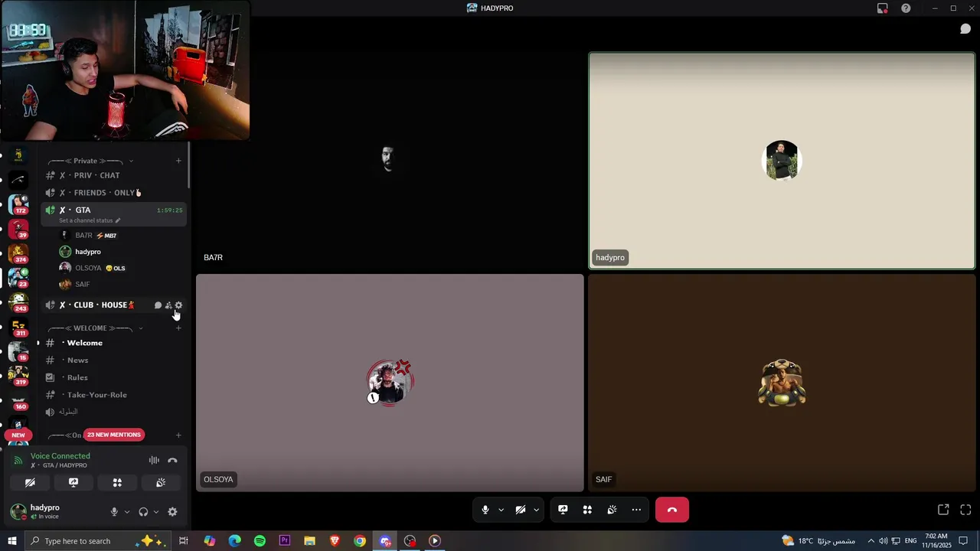Screen dimensions: 980x551
Task: Pop out the call window
Action: click(943, 510)
